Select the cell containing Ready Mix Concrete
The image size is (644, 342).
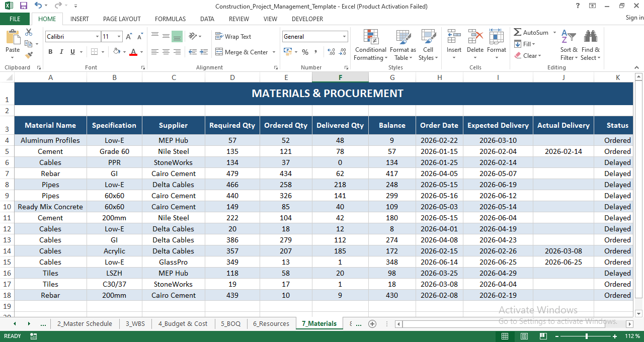click(50, 207)
